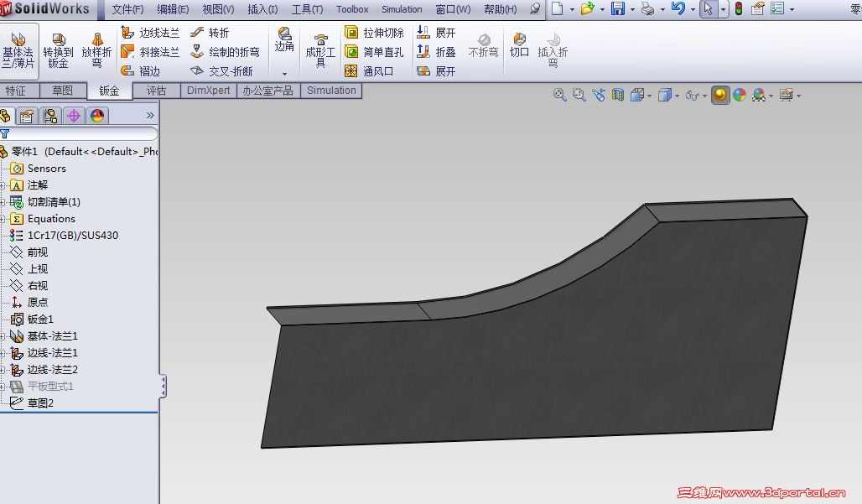Choose the 放样折弯 lofted bend tool
This screenshot has height=504, width=862.
(x=96, y=50)
